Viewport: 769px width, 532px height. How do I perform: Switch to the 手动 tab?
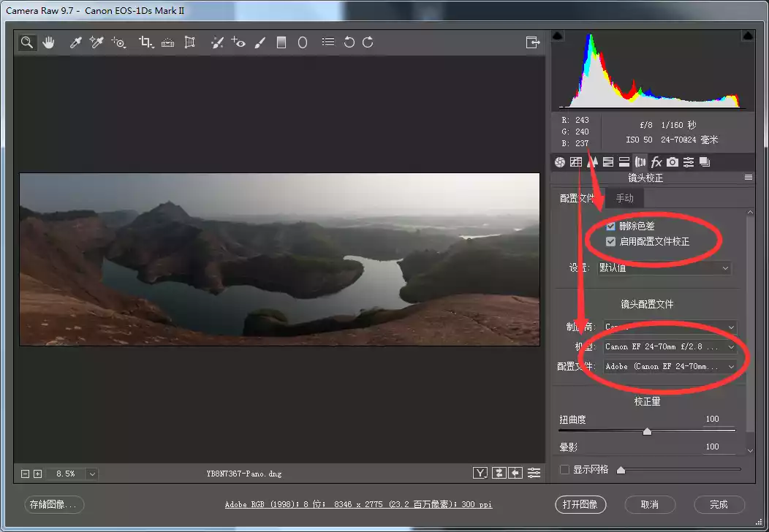click(624, 198)
